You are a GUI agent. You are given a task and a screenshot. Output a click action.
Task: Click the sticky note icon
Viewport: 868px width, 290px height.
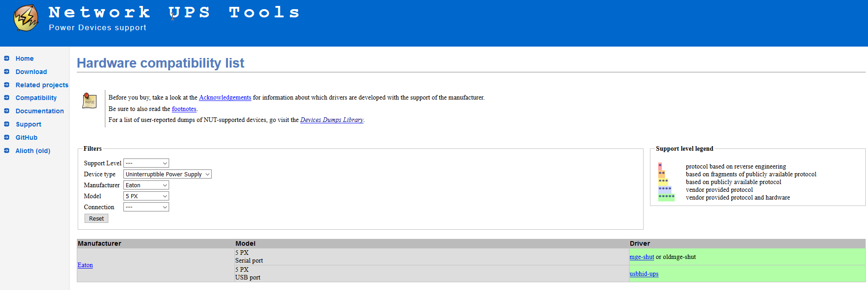click(89, 100)
